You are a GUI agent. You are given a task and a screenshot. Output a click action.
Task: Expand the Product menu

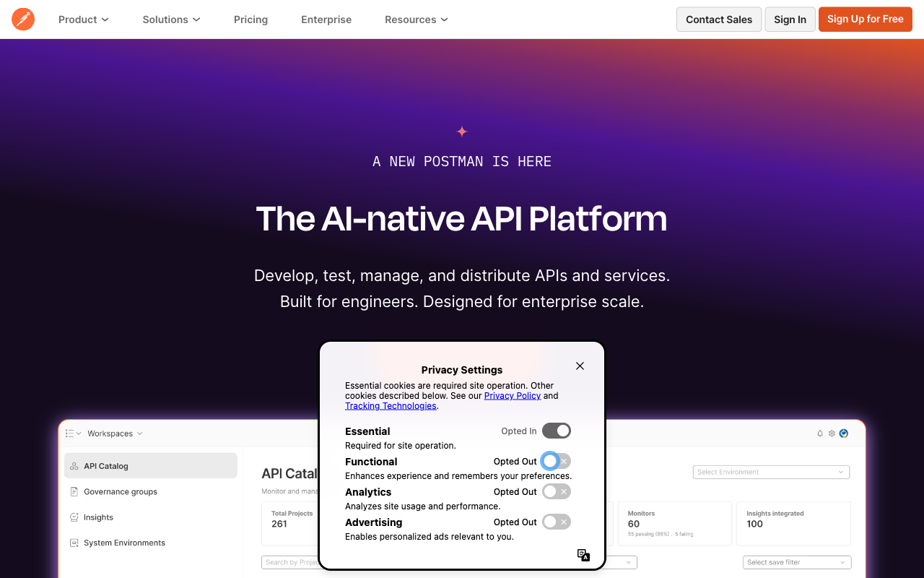[84, 20]
